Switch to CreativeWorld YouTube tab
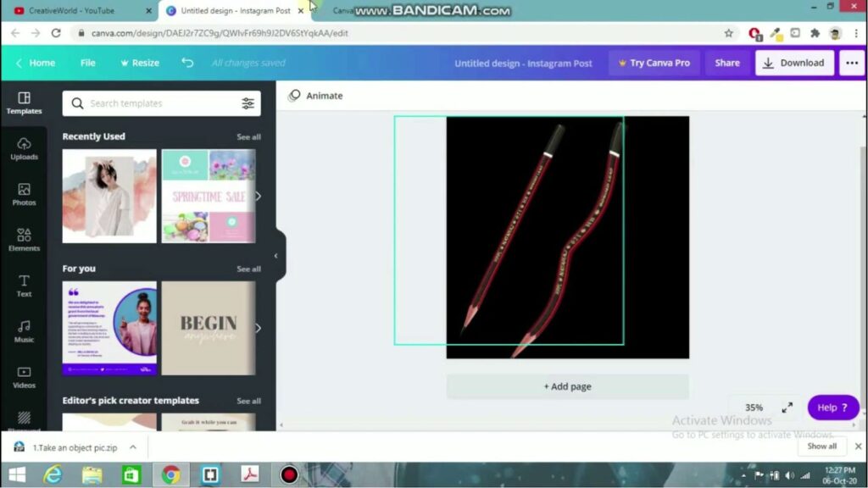Screen dimensions: 868x488 point(79,10)
